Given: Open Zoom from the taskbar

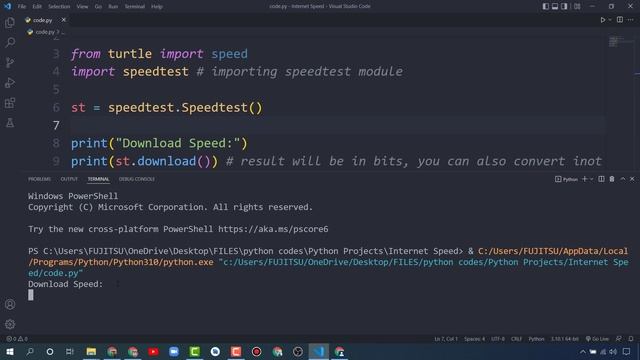Looking at the screenshot, I should [174, 351].
